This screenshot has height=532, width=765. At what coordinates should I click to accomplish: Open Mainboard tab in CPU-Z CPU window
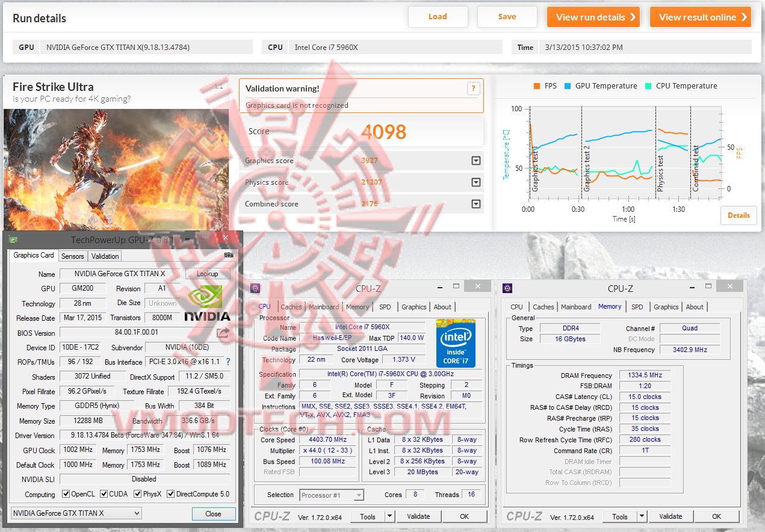click(x=324, y=307)
